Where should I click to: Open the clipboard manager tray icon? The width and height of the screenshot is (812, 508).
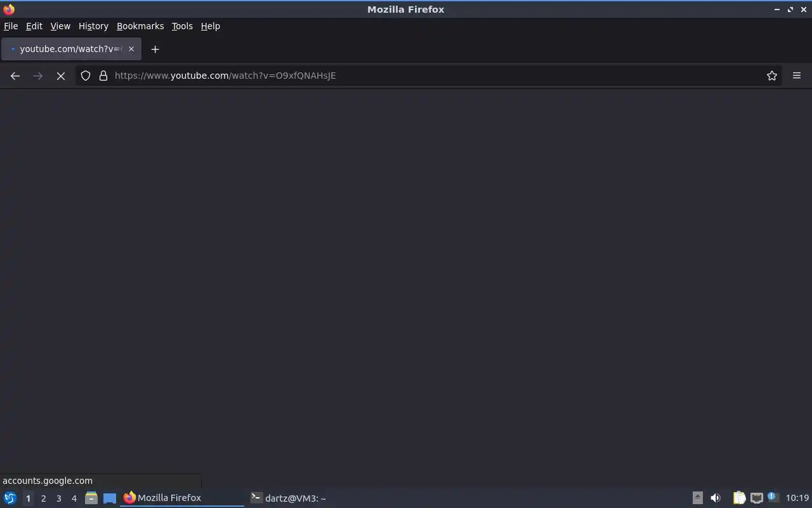pos(739,498)
